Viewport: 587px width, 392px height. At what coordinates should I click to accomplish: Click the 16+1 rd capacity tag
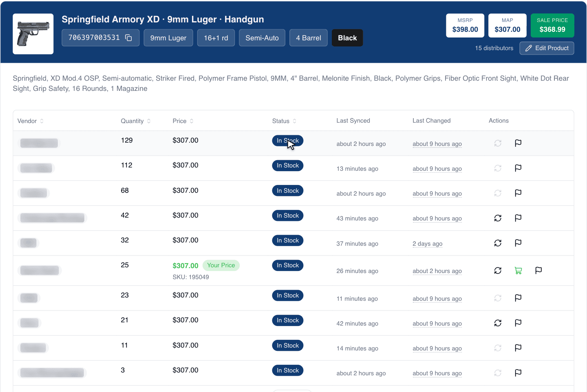216,38
